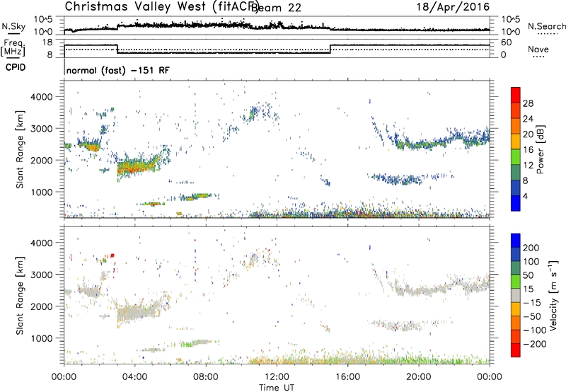Click the title text "Christmas Valley West (fitACF)"
Screen dimensions: 566x392
tap(161, 6)
